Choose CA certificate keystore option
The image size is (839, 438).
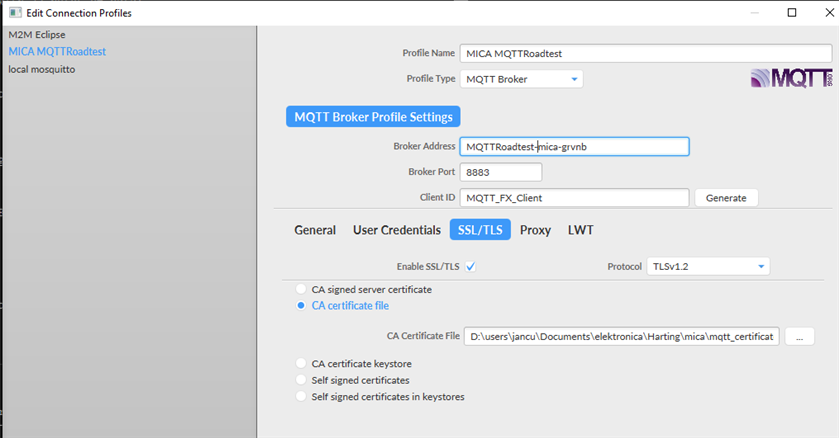(x=301, y=364)
